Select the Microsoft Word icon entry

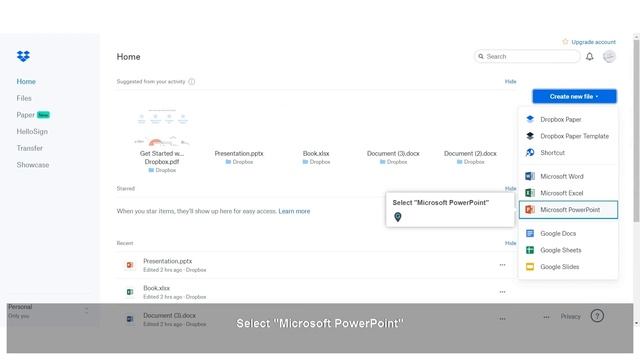tap(530, 176)
